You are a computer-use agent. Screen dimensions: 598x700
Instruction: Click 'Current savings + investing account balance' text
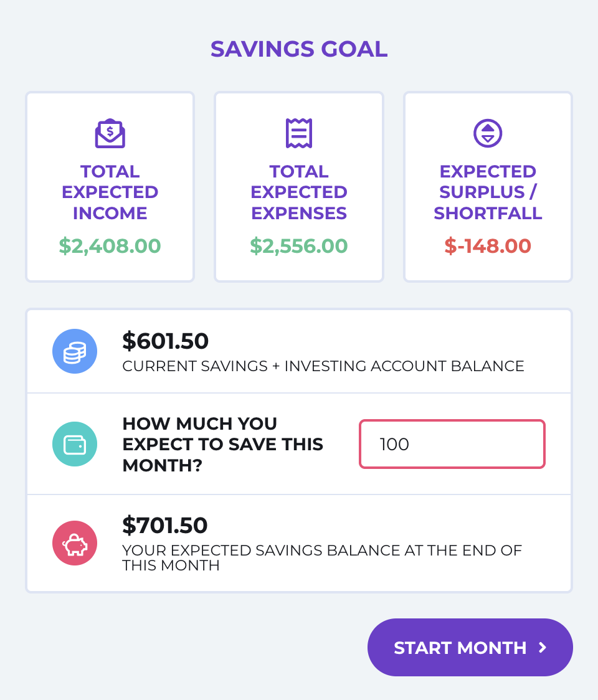pyautogui.click(x=323, y=366)
